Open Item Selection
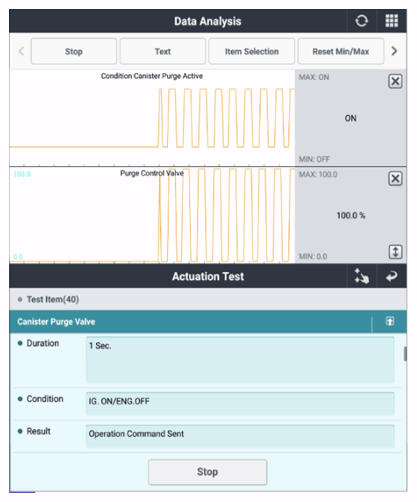 click(252, 51)
